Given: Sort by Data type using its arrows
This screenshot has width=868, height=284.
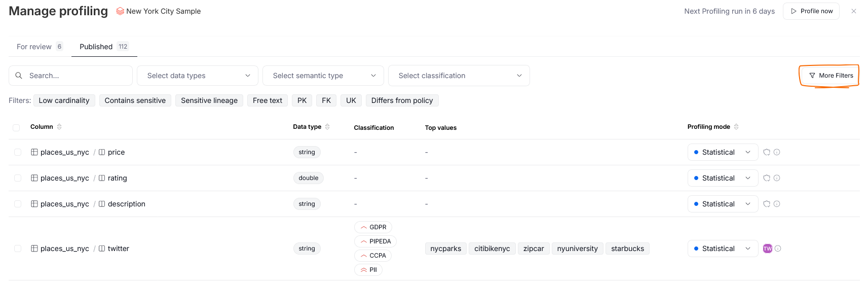Looking at the screenshot, I should 327,127.
